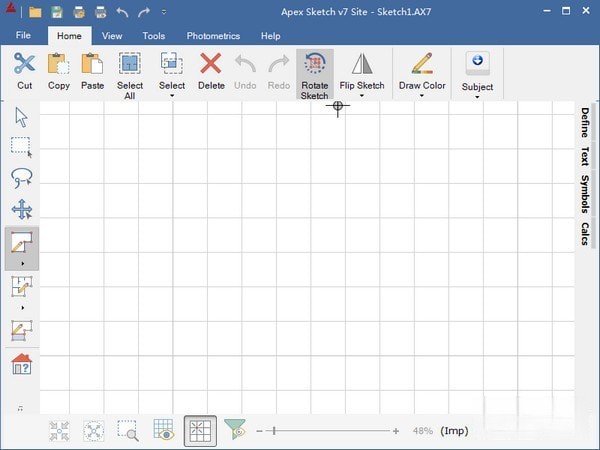
Task: Click the printer icon in title bar
Action: coord(101,12)
